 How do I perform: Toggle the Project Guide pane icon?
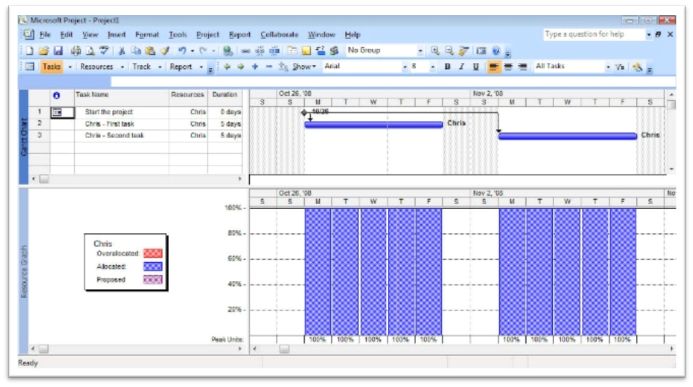(30, 67)
